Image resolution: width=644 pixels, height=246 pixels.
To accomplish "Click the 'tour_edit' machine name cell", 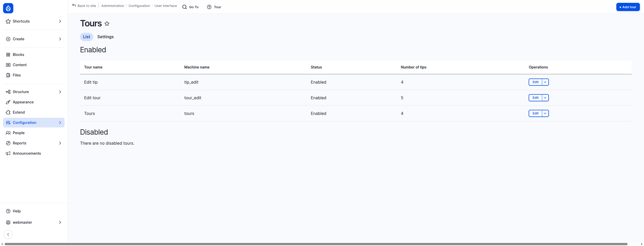I will click(193, 98).
